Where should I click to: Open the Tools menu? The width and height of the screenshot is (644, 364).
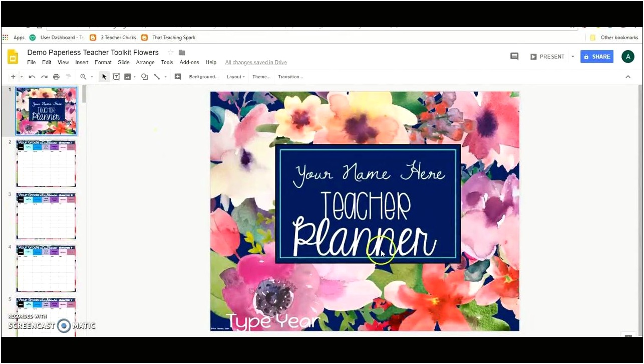[167, 63]
